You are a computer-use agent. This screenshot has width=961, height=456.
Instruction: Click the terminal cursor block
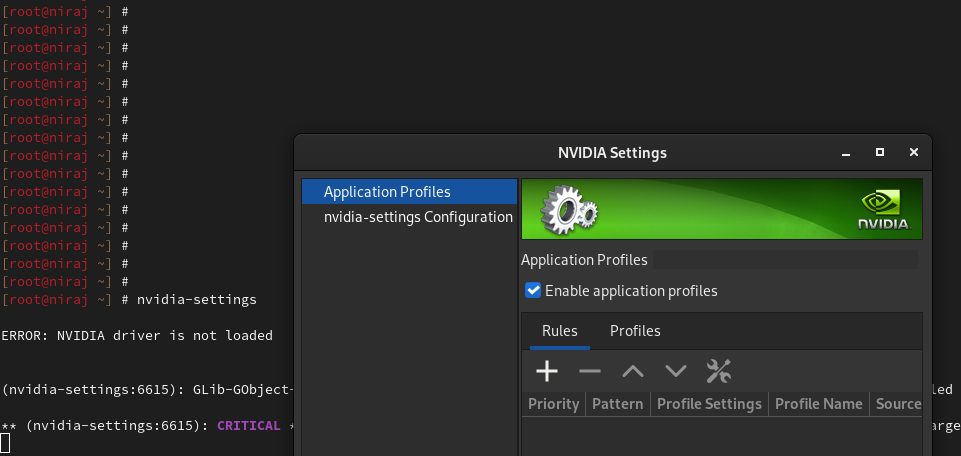click(x=5, y=443)
